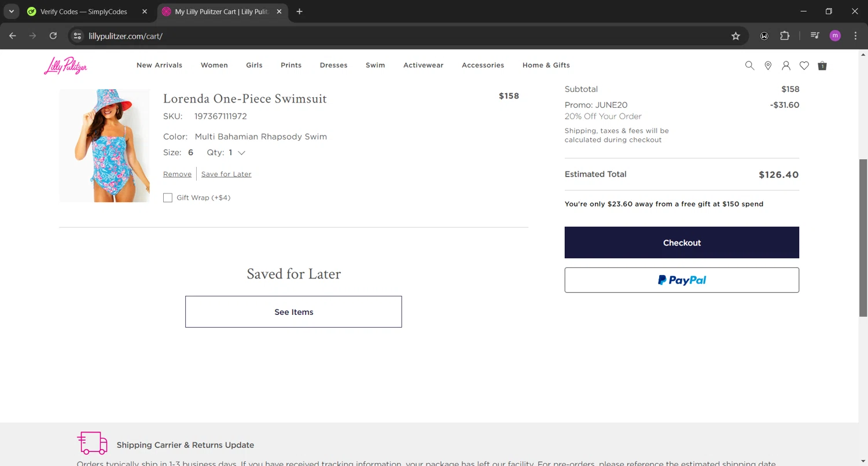Screen dimensions: 868x466
Task: Open the shopping bag icon
Action: coord(822,65)
